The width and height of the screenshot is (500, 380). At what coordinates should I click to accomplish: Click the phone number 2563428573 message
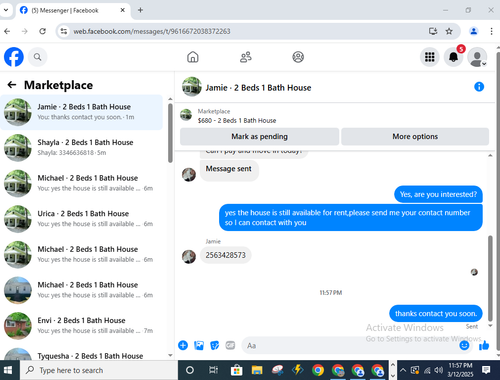[x=225, y=255]
